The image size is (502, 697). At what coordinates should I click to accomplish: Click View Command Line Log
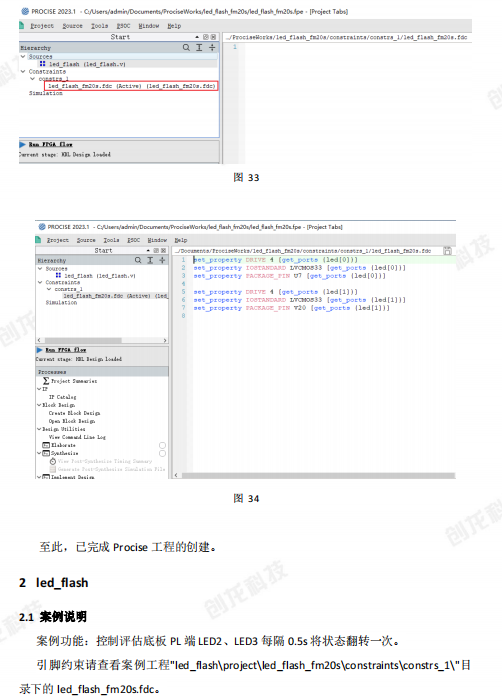(77, 437)
